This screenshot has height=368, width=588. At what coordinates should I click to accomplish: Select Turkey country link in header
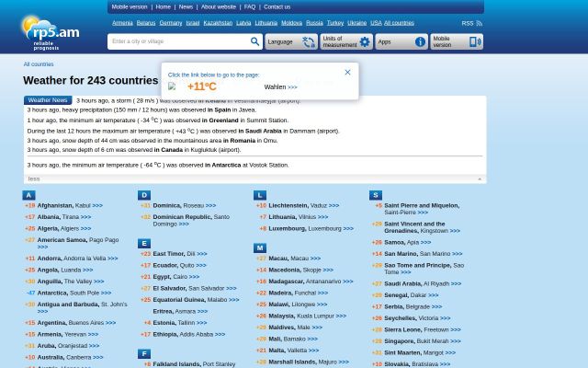[x=335, y=23]
